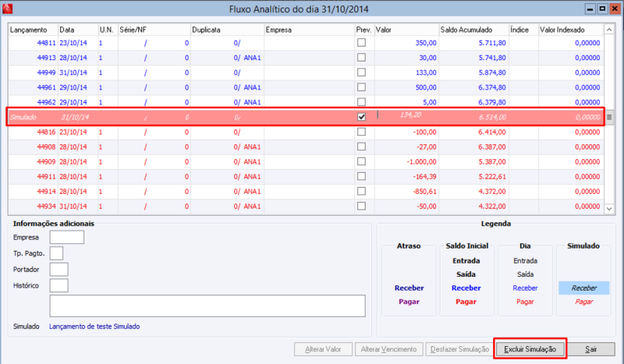Check Prev. box for entry 44913

(x=361, y=57)
